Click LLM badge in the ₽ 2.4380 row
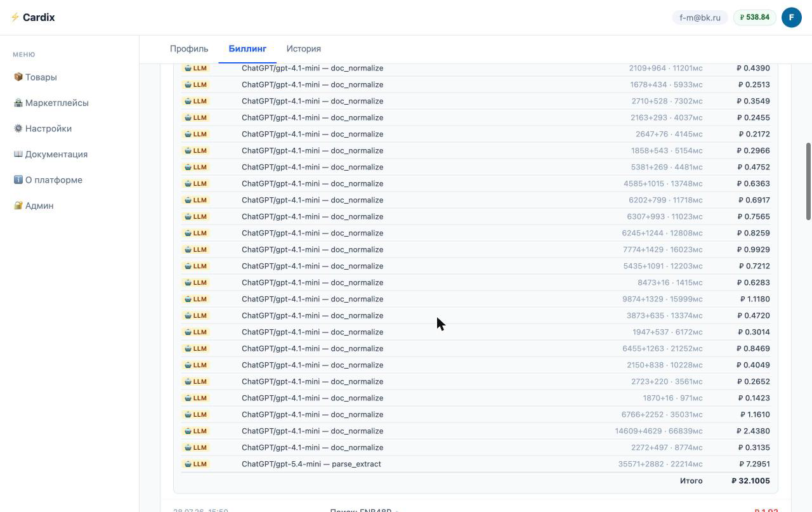 click(x=195, y=431)
